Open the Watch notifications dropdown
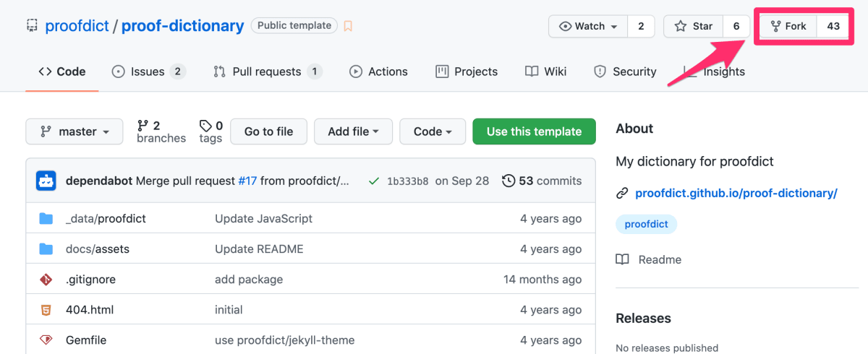Viewport: 868px width, 354px height. coord(588,26)
